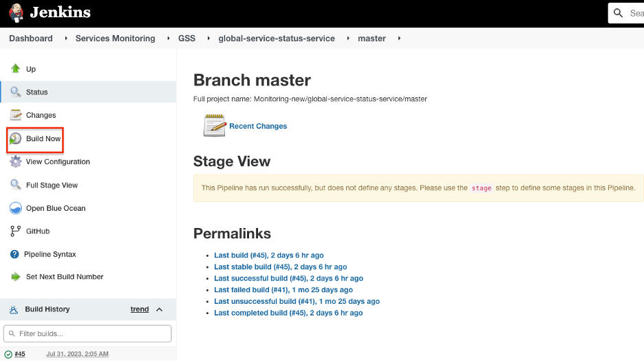This screenshot has width=644, height=361.
Task: Click the Jenkins butler logo icon
Action: [16, 13]
